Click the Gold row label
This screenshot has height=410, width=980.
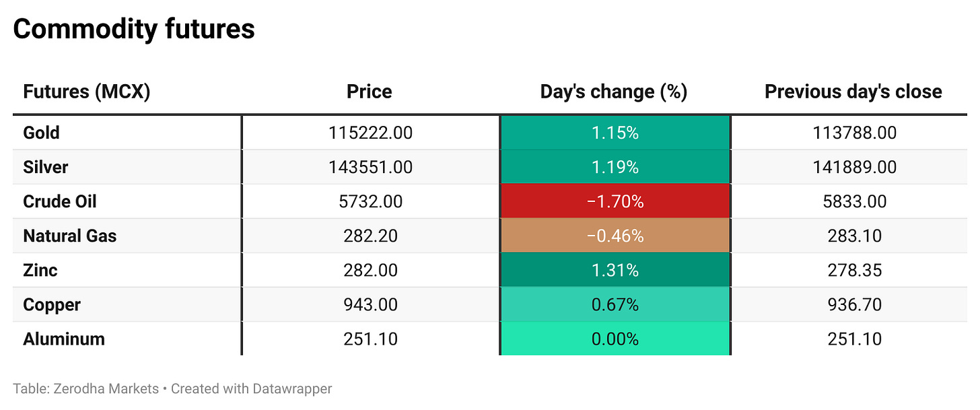click(x=42, y=133)
